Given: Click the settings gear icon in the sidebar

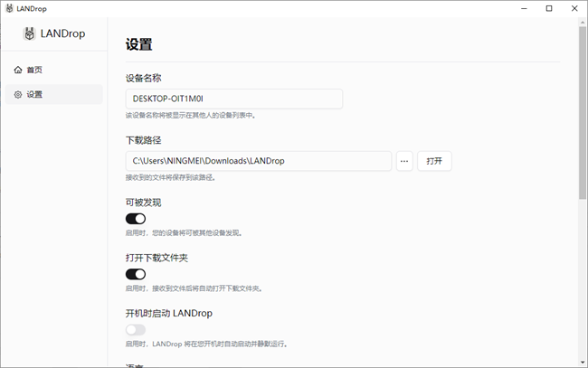Looking at the screenshot, I should [x=18, y=94].
